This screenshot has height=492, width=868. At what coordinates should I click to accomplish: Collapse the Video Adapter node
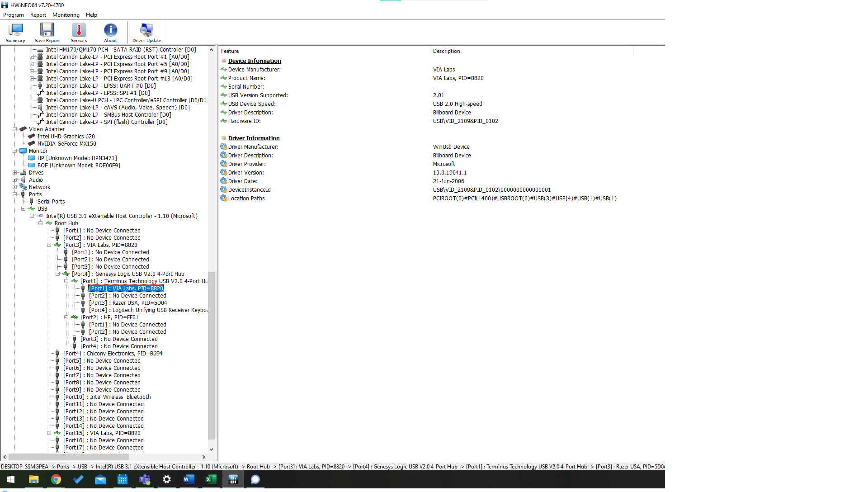[15, 129]
